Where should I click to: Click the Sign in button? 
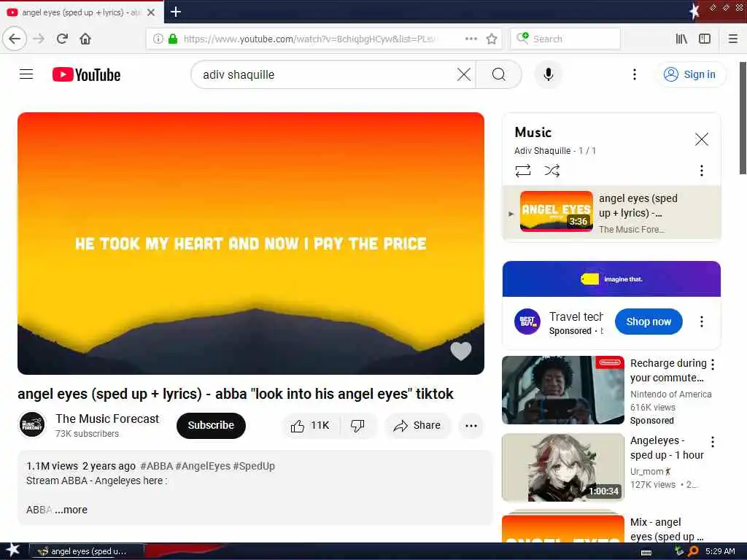[x=691, y=74]
